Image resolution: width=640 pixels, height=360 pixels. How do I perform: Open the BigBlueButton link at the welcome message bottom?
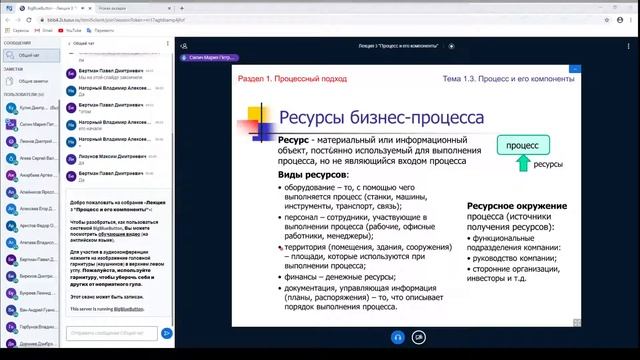[x=129, y=309]
